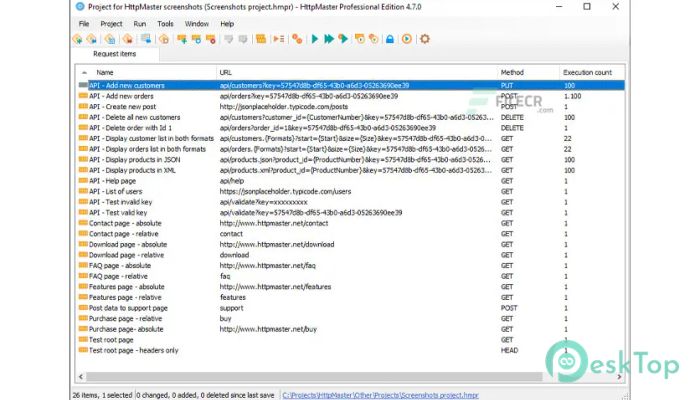
Task: Switch to the Request items tab
Action: [115, 54]
